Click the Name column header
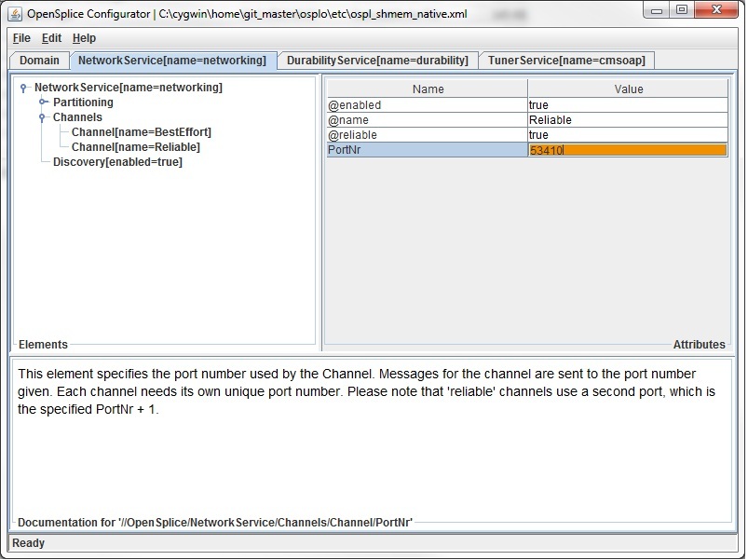Viewport: 748px width, 560px height. click(x=428, y=89)
